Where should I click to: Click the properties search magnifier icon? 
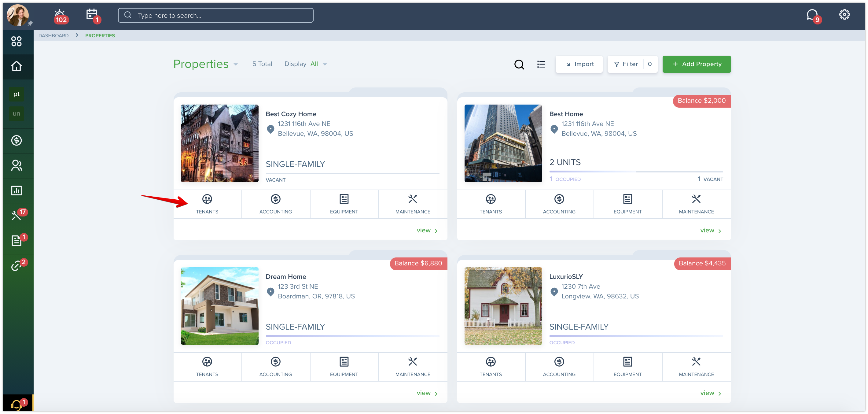tap(519, 64)
